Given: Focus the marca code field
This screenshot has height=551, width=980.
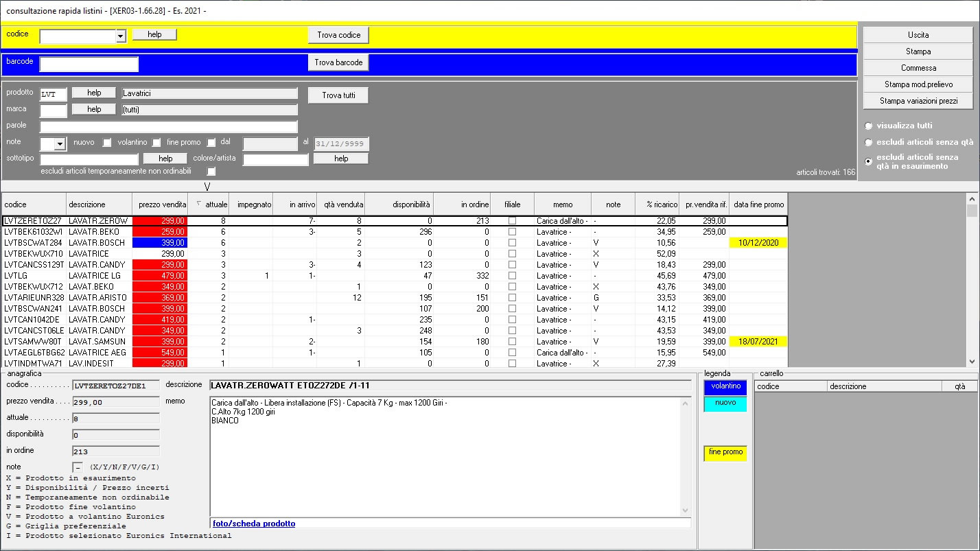Looking at the screenshot, I should pos(54,110).
